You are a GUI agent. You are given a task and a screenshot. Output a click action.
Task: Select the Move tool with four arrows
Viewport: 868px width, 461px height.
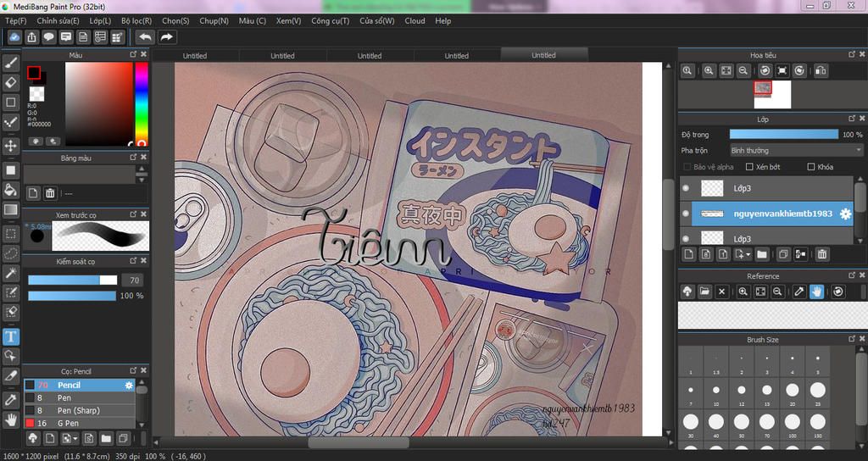10,146
